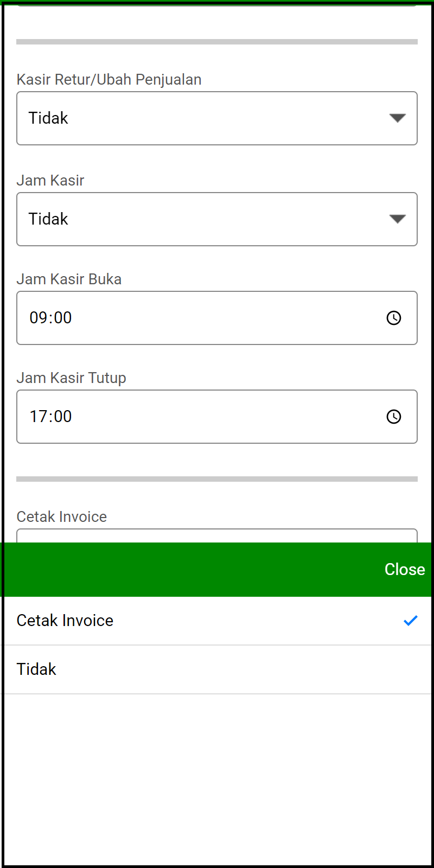The width and height of the screenshot is (434, 868).
Task: Click the Jam Kasir Tutup label
Action: [x=71, y=378]
